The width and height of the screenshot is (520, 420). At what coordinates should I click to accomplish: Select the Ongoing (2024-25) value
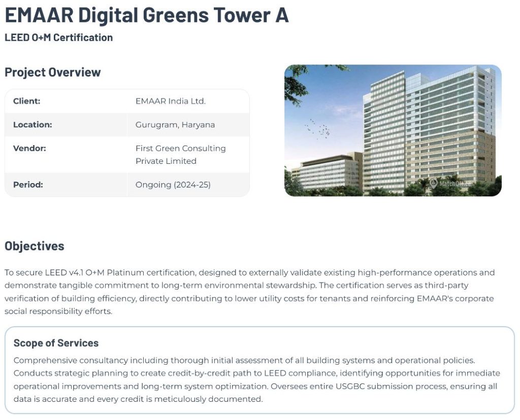coord(173,185)
